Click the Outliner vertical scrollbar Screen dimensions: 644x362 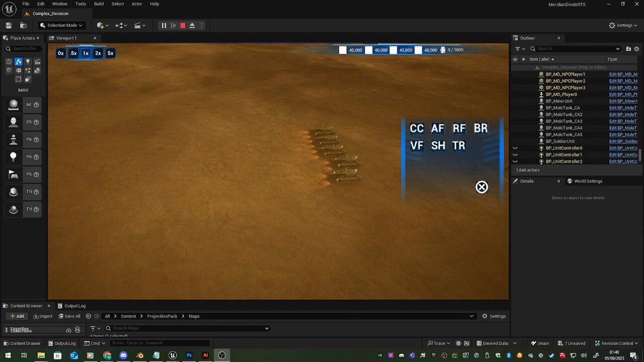(x=640, y=156)
